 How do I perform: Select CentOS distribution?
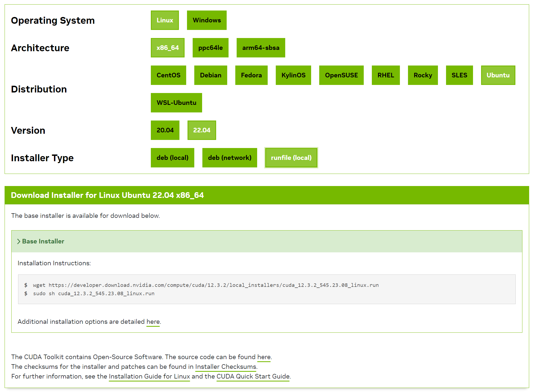point(168,75)
